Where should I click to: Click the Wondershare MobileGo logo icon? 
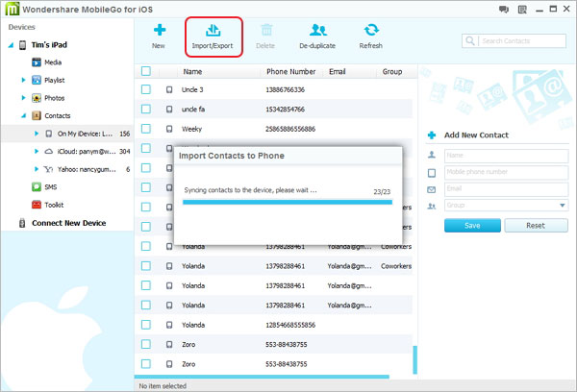click(12, 9)
